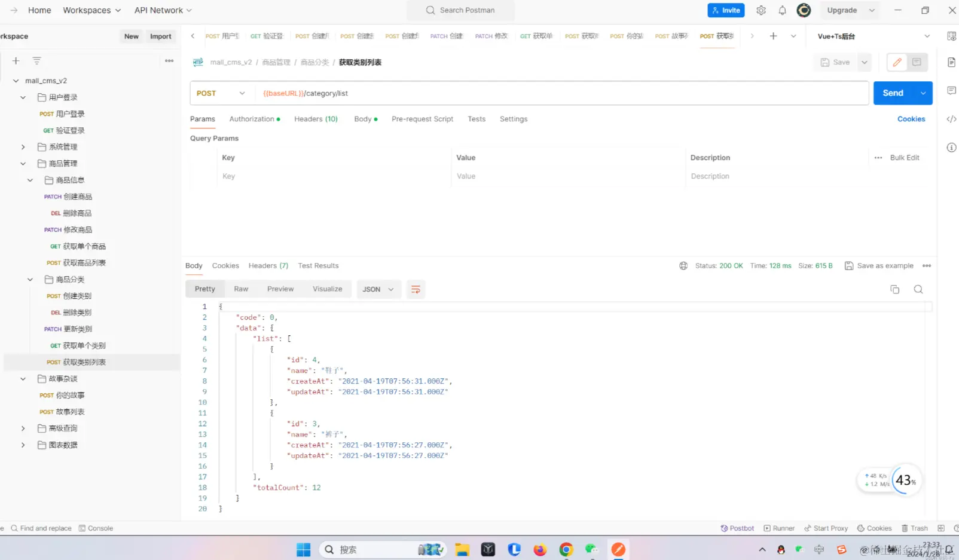Screen dimensions: 959x560
Task: Open Firefox from the taskbar
Action: tap(540, 549)
